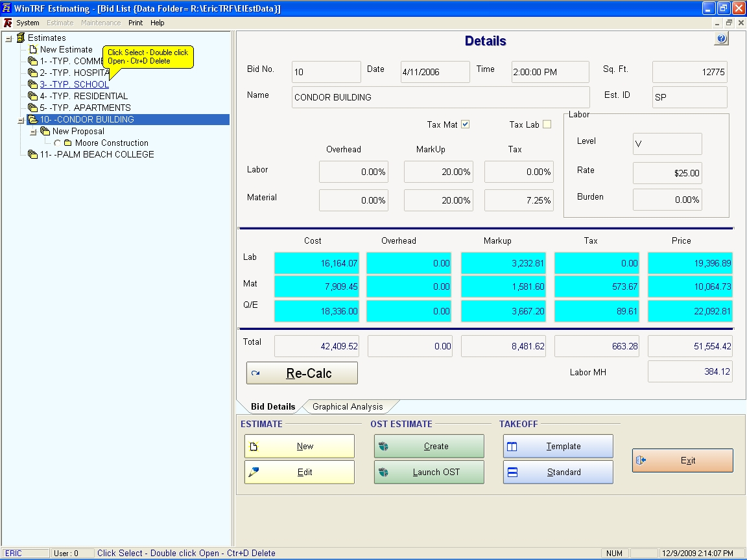
Task: Collapse the New Proposal tree node
Action: pyautogui.click(x=33, y=132)
